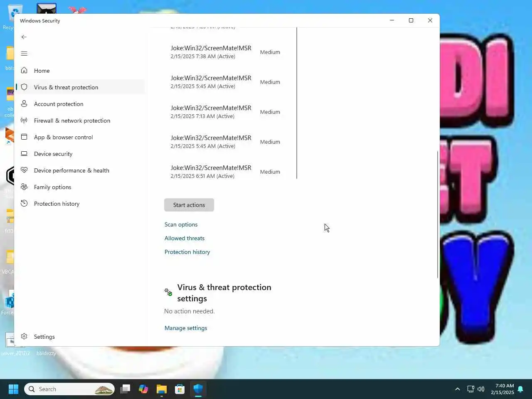Open the notification bell icon
This screenshot has width=532, height=399.
click(x=520, y=389)
